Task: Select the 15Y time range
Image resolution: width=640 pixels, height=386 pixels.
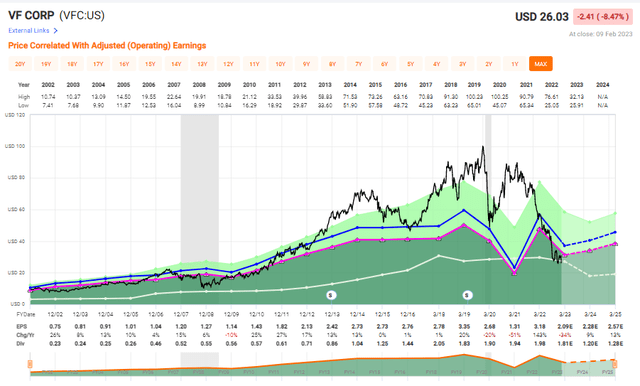Action: (150, 64)
